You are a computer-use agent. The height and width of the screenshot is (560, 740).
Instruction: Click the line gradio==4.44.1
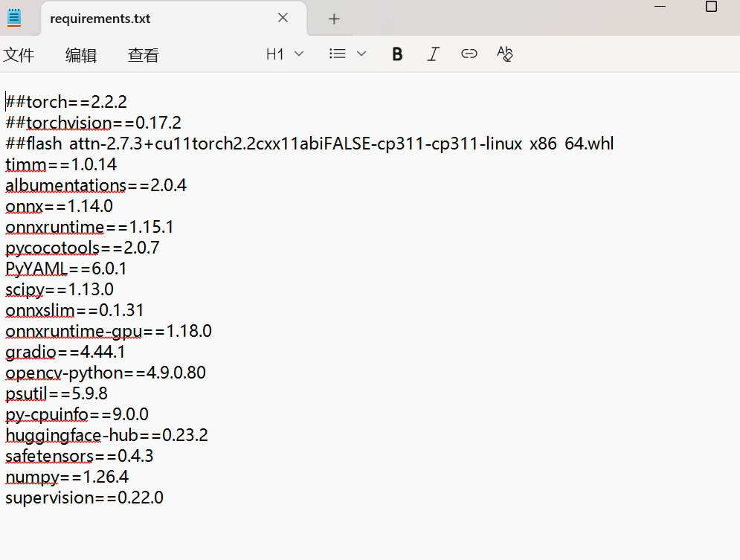tap(65, 352)
